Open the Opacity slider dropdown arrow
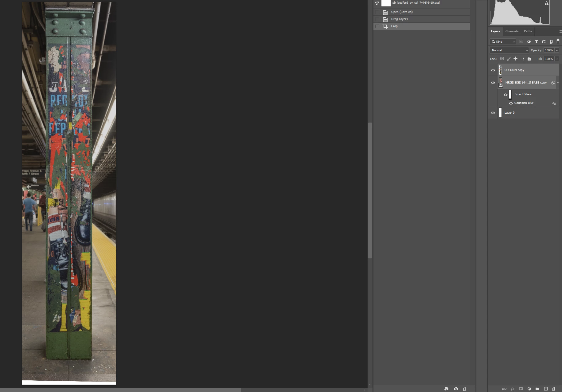 (x=557, y=50)
